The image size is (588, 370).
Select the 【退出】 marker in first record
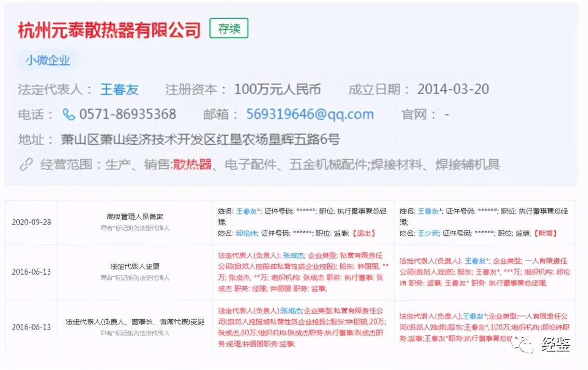[363, 233]
